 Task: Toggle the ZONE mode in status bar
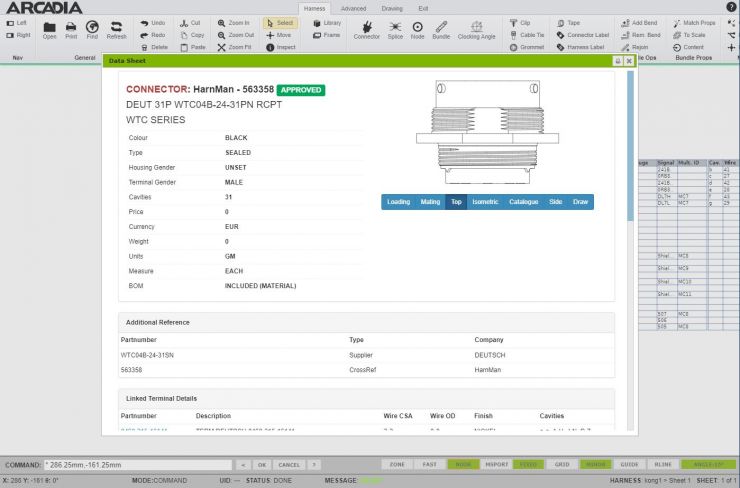point(397,464)
